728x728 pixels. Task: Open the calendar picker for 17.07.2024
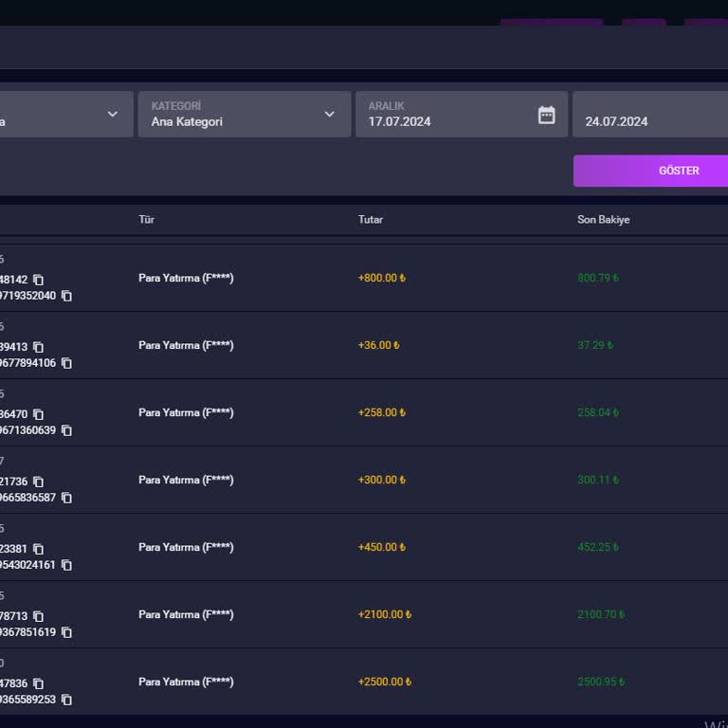(x=546, y=115)
